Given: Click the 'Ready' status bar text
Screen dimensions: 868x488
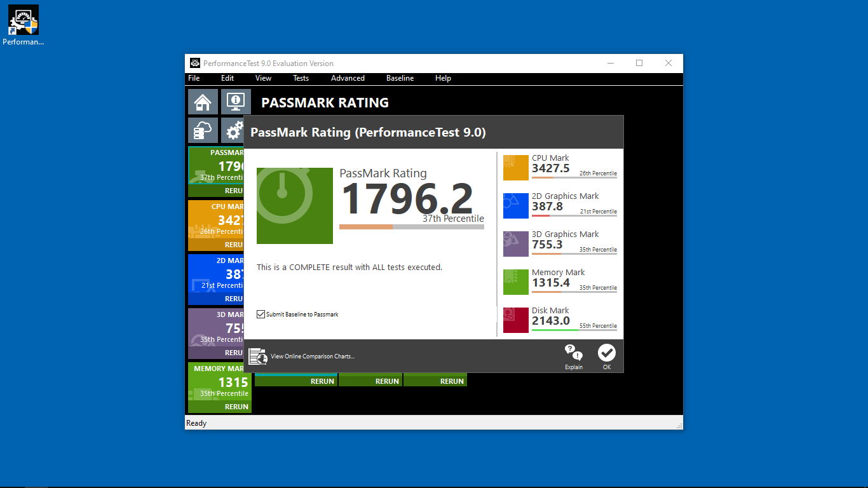Looking at the screenshot, I should pyautogui.click(x=196, y=423).
